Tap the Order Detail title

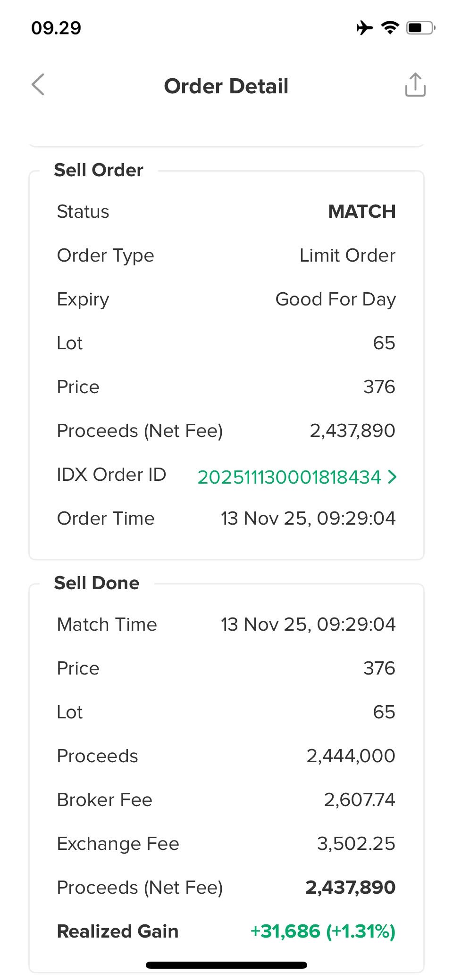[226, 86]
